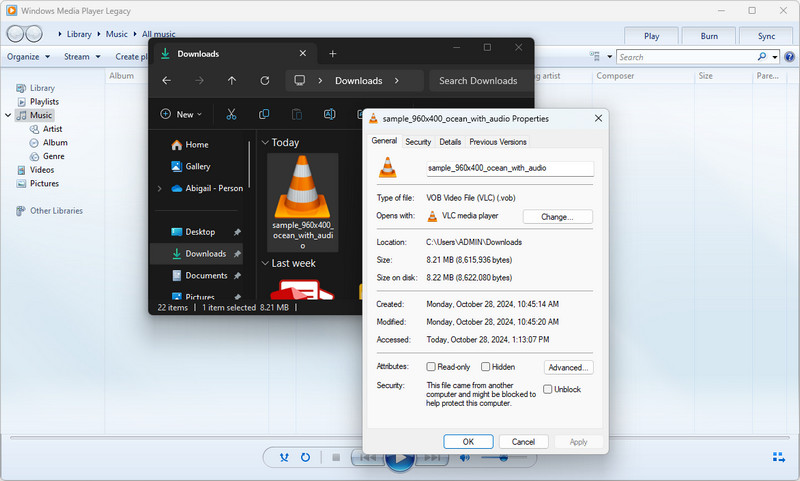Click the Music breadcrumb in Media Player
The width and height of the screenshot is (800, 481).
tap(116, 34)
